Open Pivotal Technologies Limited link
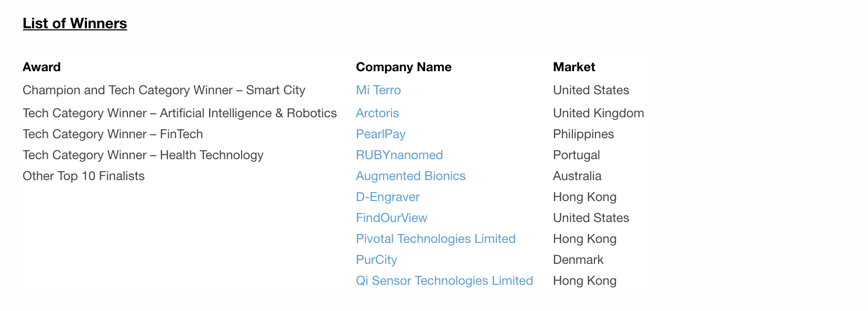The width and height of the screenshot is (868, 311). tap(435, 239)
